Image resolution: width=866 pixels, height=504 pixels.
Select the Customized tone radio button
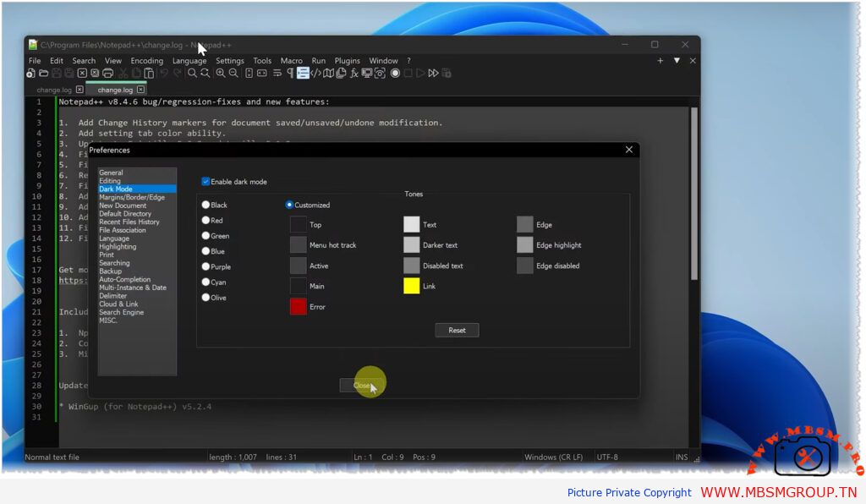[x=289, y=205]
